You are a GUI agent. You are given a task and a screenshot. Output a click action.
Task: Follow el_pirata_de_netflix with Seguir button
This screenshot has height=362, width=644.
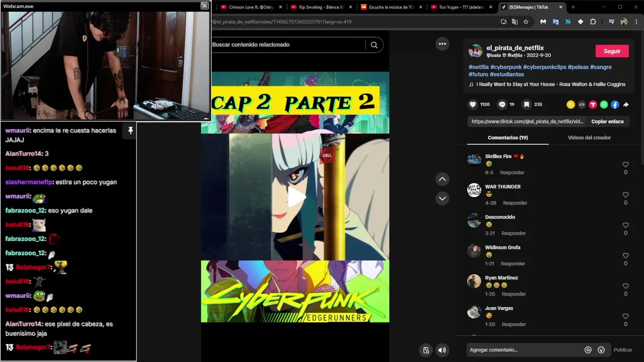[x=612, y=51]
